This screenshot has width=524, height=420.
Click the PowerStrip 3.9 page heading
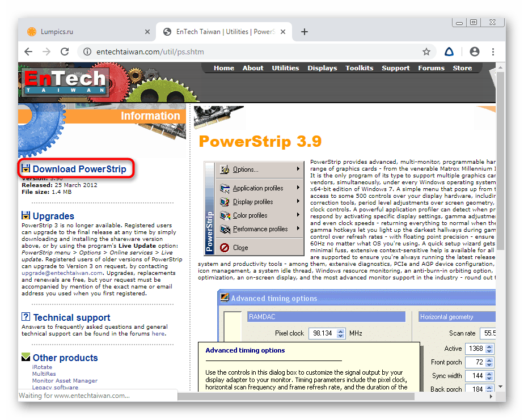coord(260,141)
